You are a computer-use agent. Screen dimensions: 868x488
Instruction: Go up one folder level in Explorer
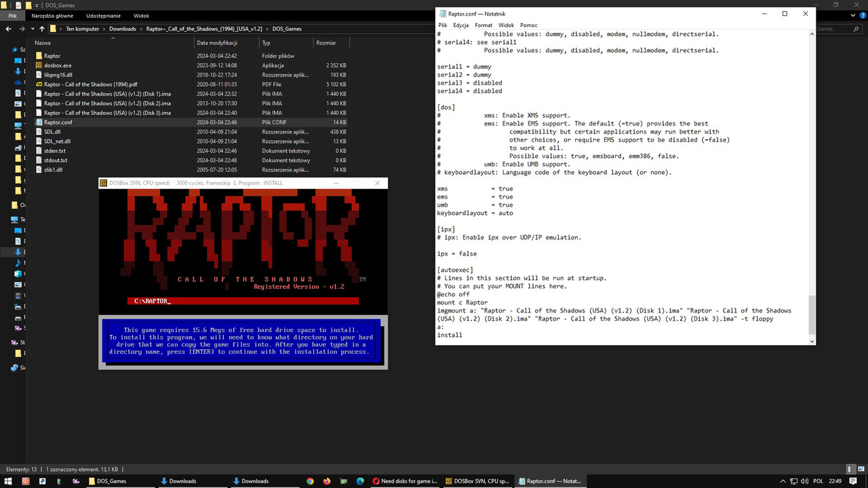(42, 29)
